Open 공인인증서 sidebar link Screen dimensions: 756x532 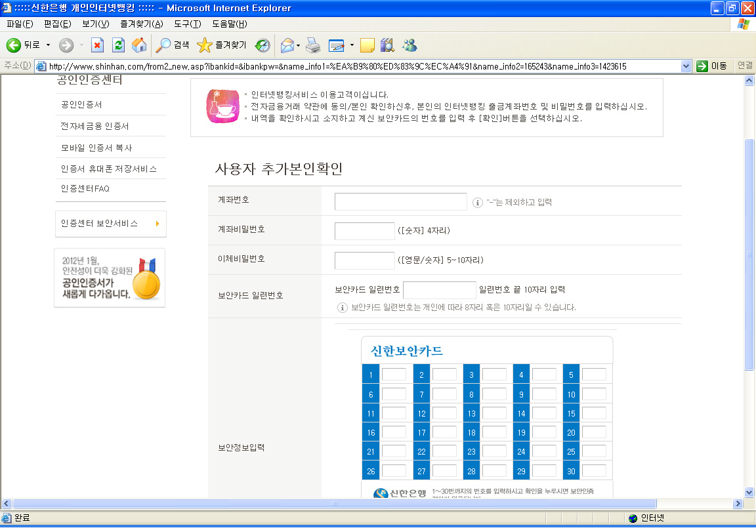tap(81, 104)
